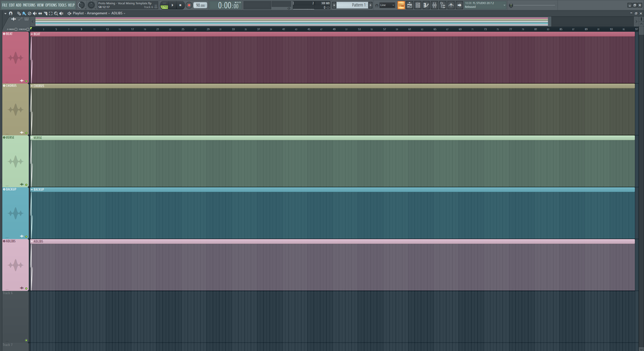Select the Playback scrub speaker tool
The width and height of the screenshot is (644, 351).
click(62, 13)
